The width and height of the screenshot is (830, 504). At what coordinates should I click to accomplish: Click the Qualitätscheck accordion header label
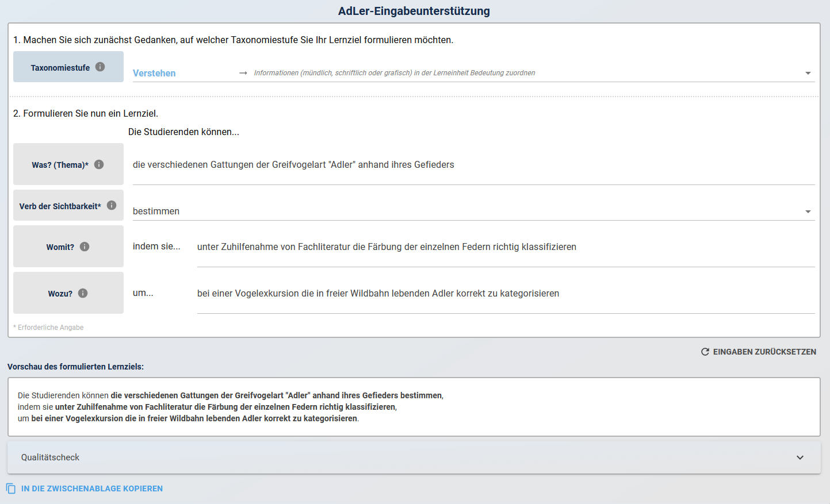(x=51, y=457)
